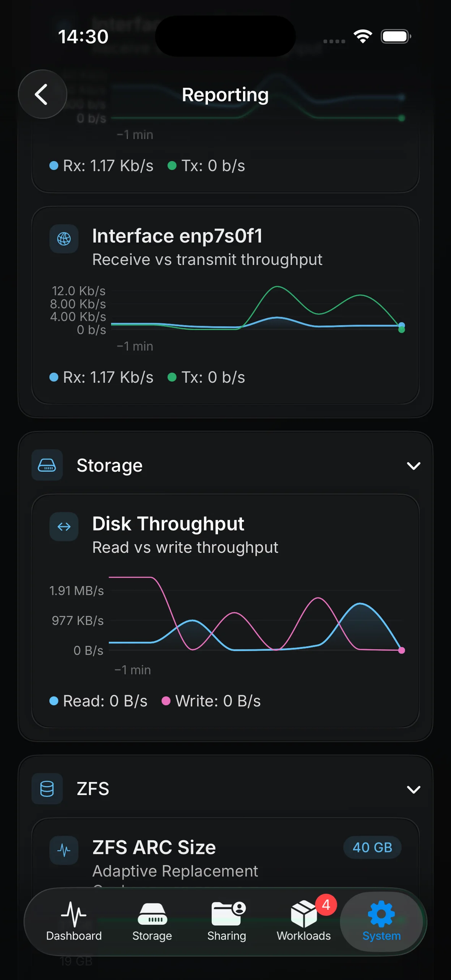
Task: Open Workloads tab with 4 badge
Action: (304, 921)
